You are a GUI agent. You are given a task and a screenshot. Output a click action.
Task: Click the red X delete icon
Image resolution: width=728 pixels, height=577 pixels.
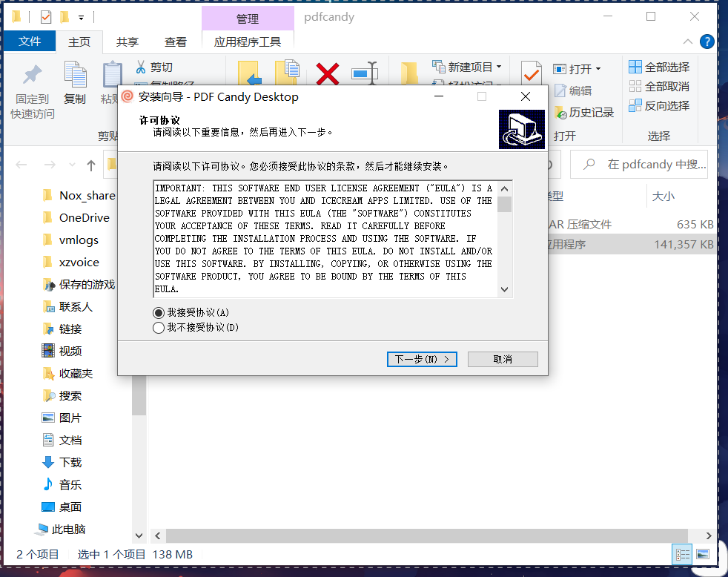pyautogui.click(x=328, y=74)
